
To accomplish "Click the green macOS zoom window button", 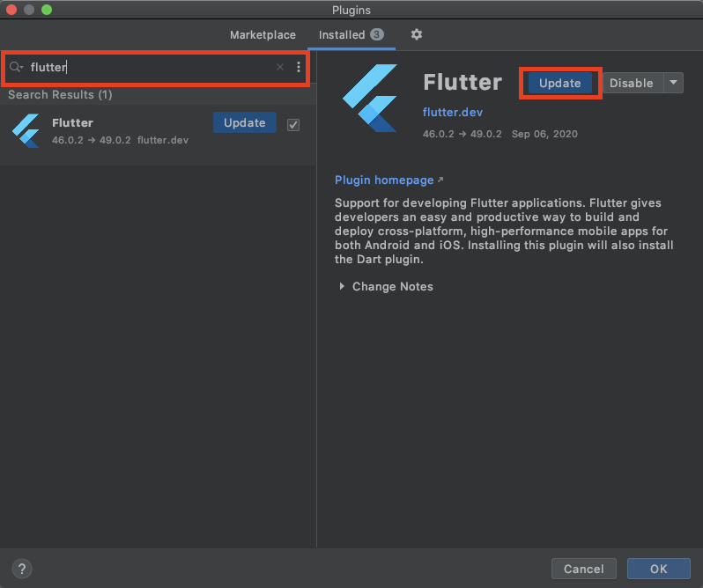I will (x=46, y=10).
